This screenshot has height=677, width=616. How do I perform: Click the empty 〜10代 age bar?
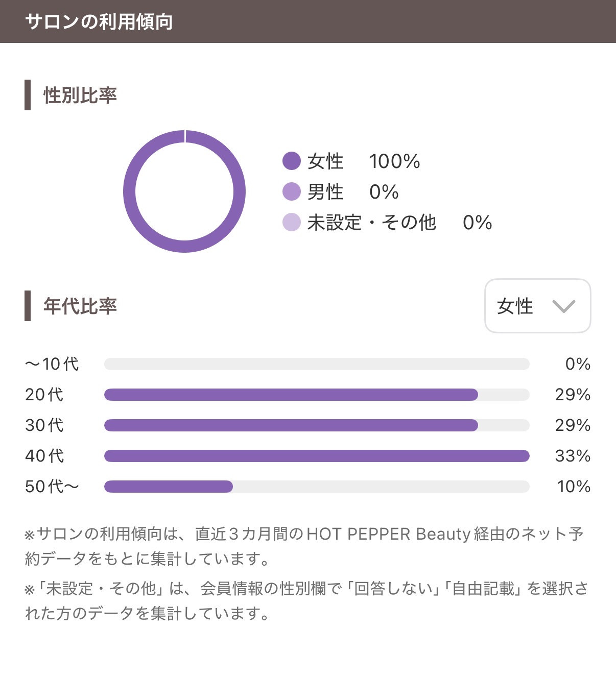(317, 364)
